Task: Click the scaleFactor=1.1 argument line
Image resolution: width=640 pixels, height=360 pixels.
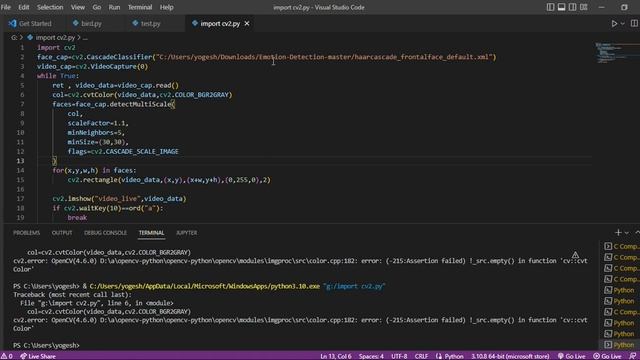Action: point(98,123)
